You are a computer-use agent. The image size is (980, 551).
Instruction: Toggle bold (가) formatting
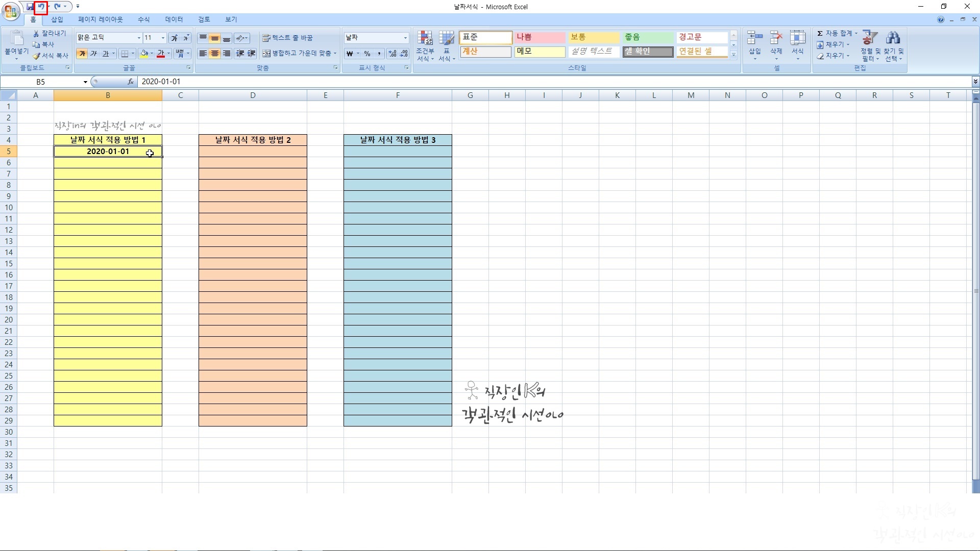coord(82,54)
